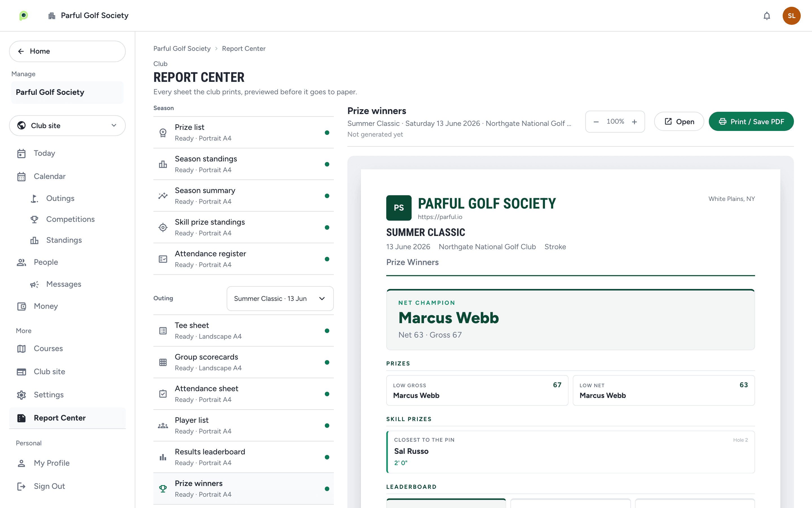Click the Season summary trend icon

[x=163, y=196]
